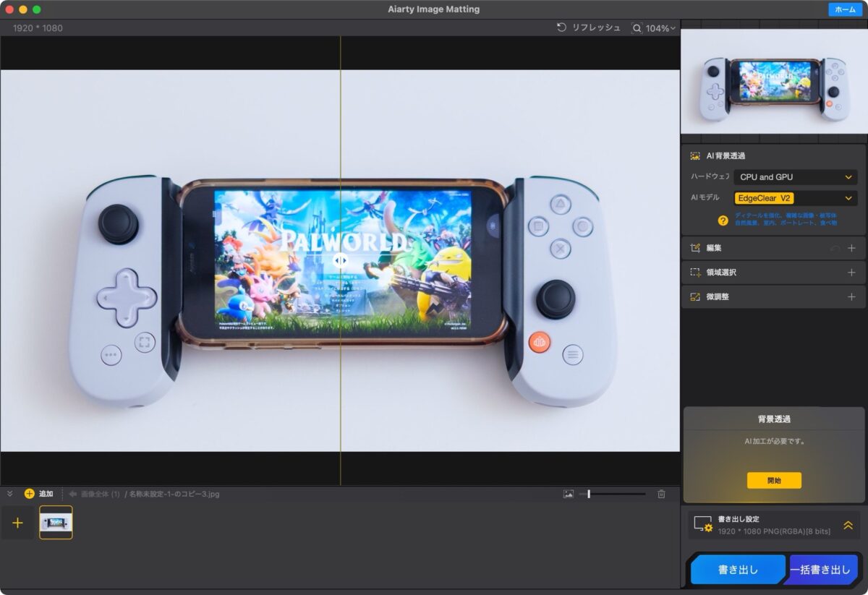Image resolution: width=868 pixels, height=595 pixels.
Task: Open the 104% zoom level dropdown
Action: click(x=660, y=28)
